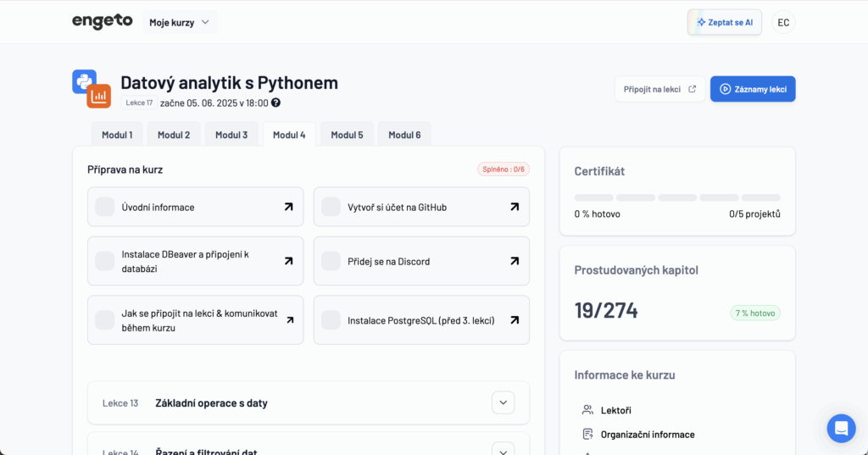868x455 pixels.
Task: Click the Organizační informace document icon
Action: point(587,434)
